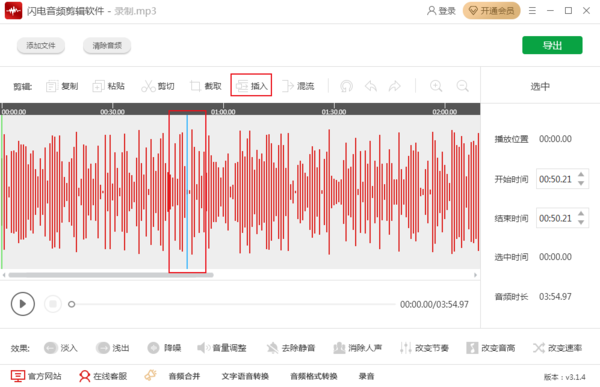Decrease the end time with the down arrow
This screenshot has width=600, height=387.
point(581,222)
